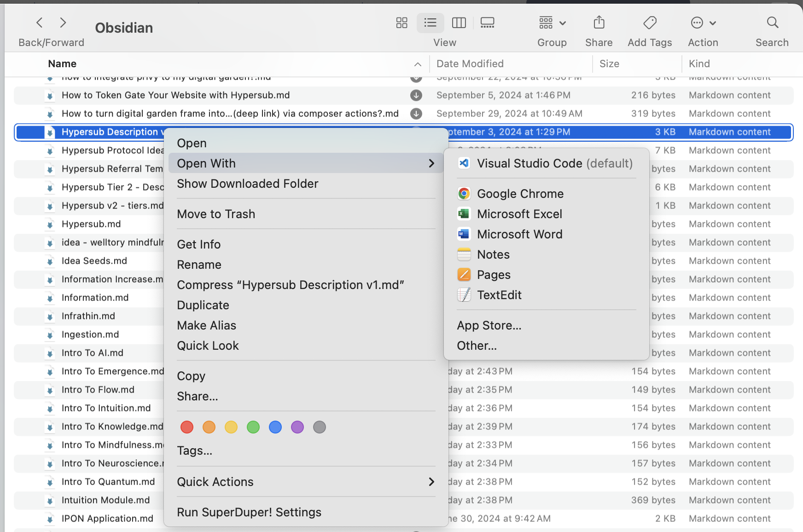Viewport: 803px width, 532px height.
Task: Choose Move to Trash
Action: (306, 214)
